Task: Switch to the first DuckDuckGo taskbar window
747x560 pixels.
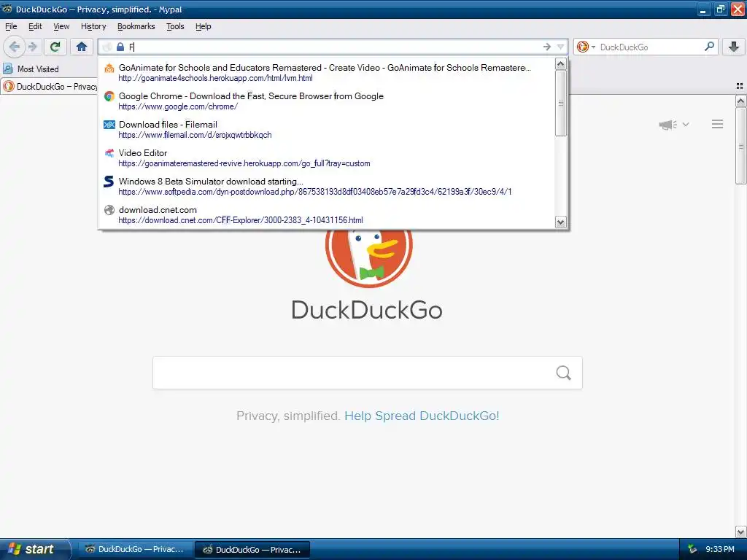Action: coord(135,549)
